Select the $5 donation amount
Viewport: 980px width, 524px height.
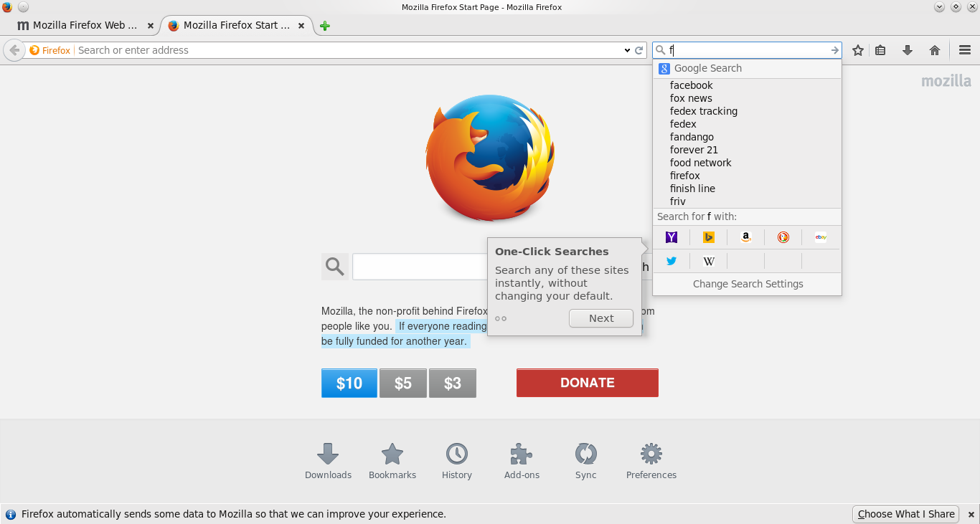click(403, 383)
